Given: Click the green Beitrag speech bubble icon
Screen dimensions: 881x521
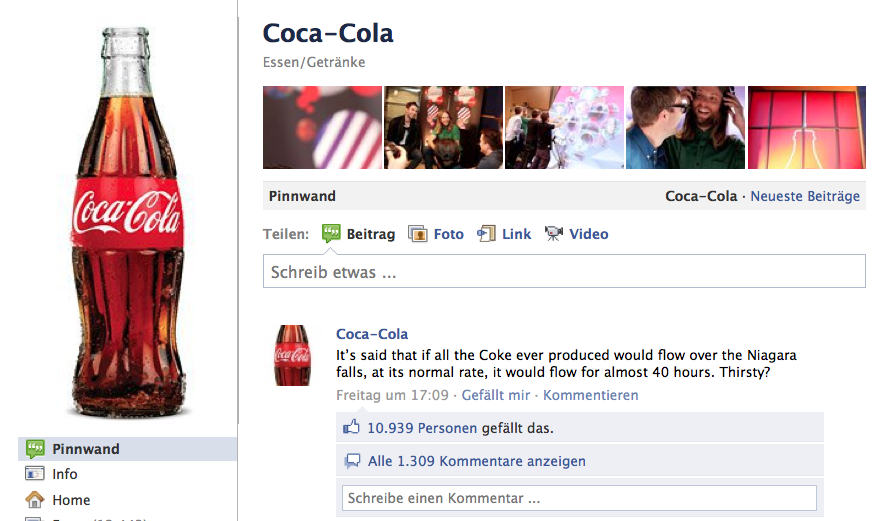Looking at the screenshot, I should 331,233.
